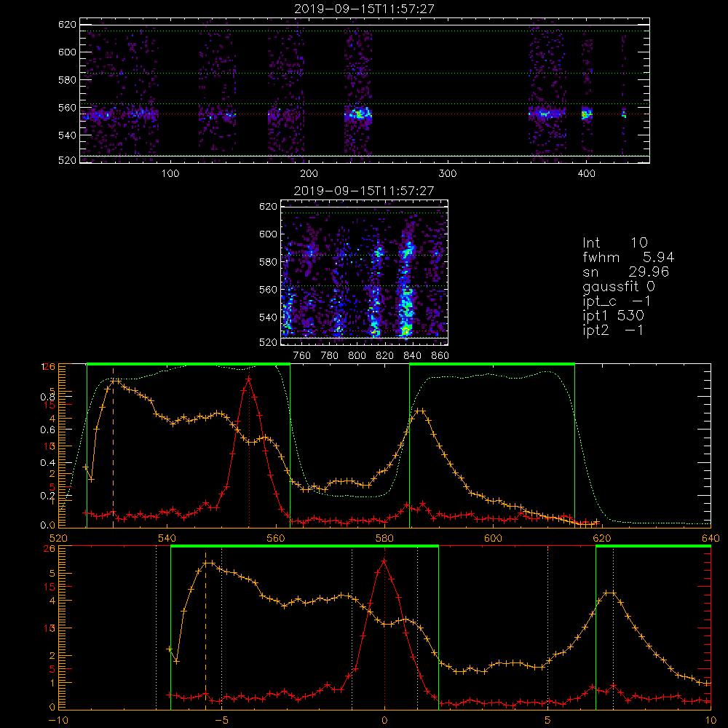Select the 'Int 10' parameter text
The image size is (728, 728).
[x=615, y=243]
